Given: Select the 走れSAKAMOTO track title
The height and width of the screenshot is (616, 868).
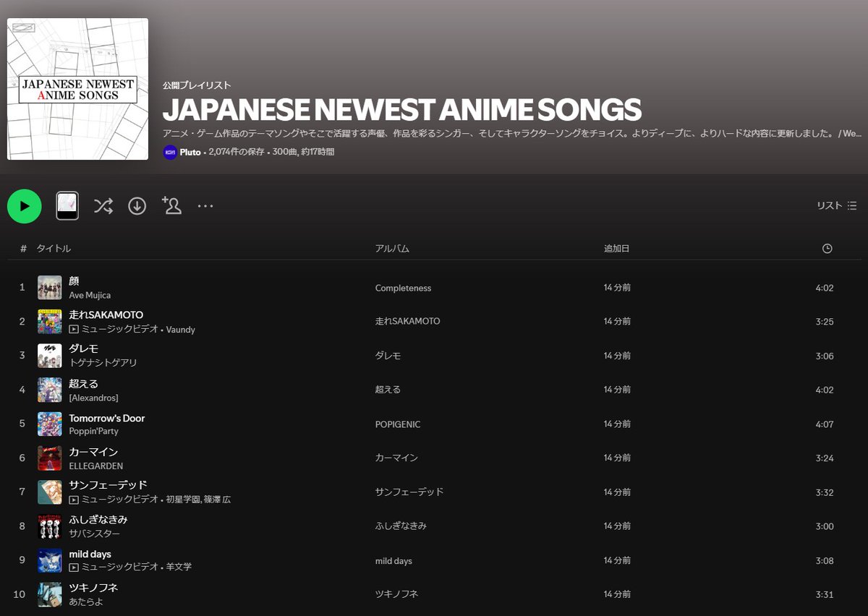Looking at the screenshot, I should pyautogui.click(x=106, y=315).
